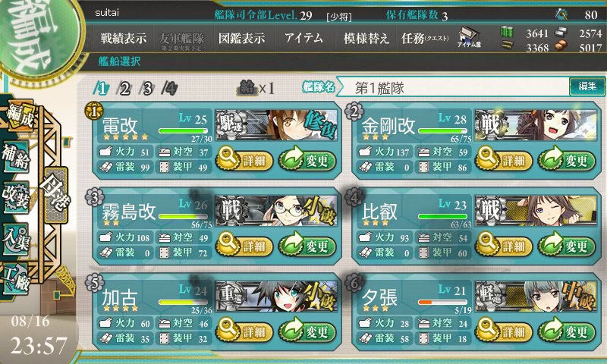Click the 編成 organize sidebar icon
607x364 pixels.
click(18, 115)
